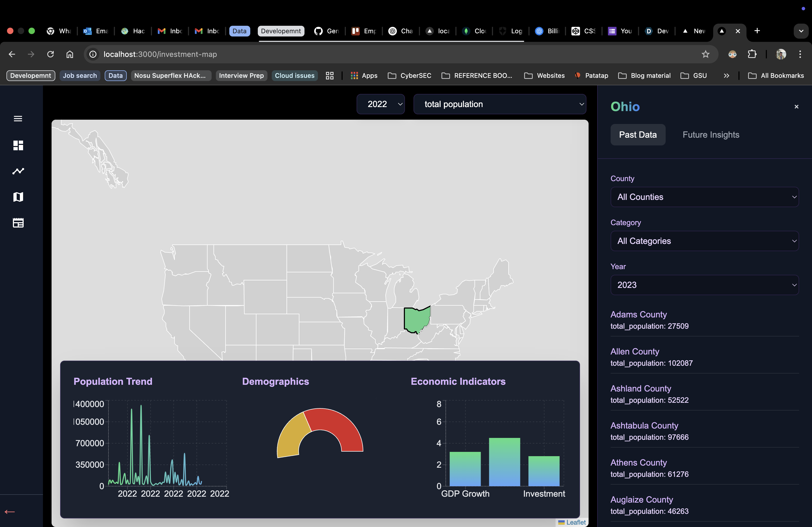The image size is (812, 527).
Task: Reload the page
Action: tap(50, 54)
